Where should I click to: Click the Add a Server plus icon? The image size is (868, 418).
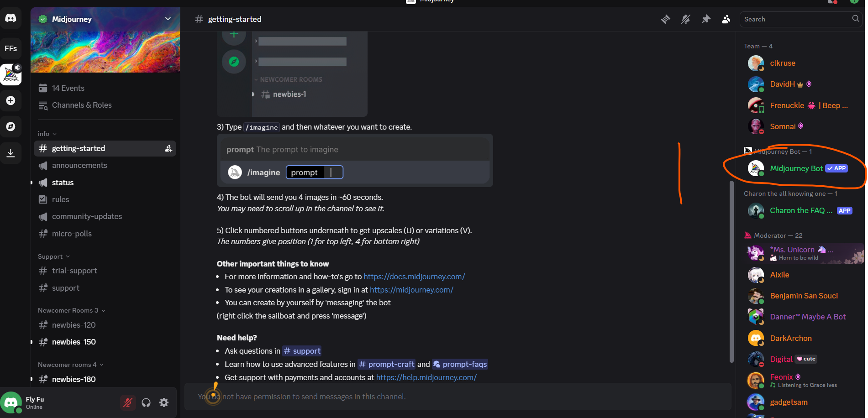click(11, 100)
